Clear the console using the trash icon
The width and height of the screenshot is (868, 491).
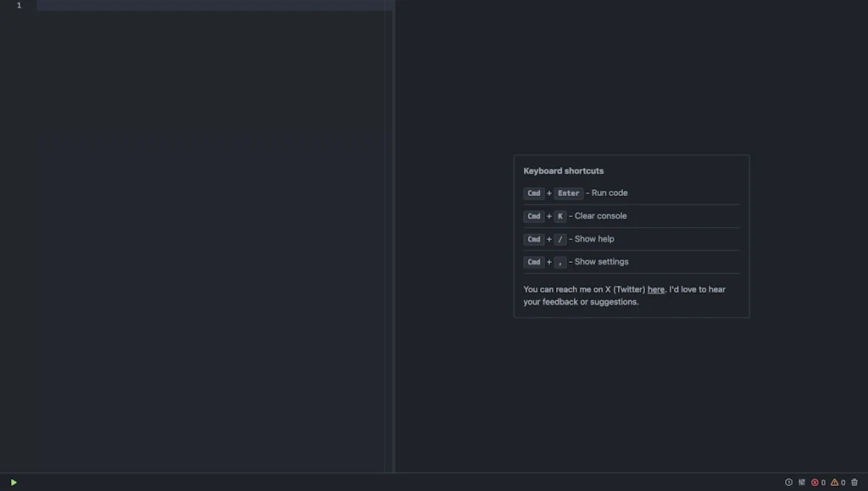pyautogui.click(x=853, y=482)
